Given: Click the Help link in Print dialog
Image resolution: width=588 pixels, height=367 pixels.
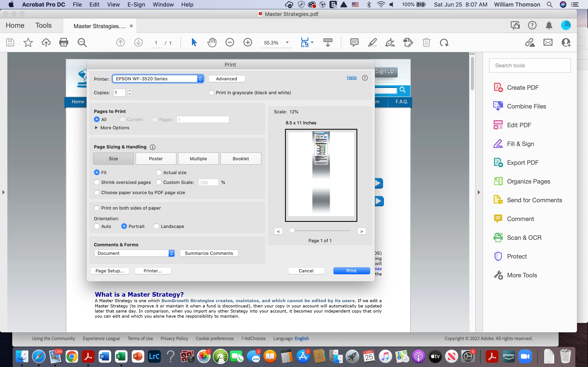Looking at the screenshot, I should 352,78.
